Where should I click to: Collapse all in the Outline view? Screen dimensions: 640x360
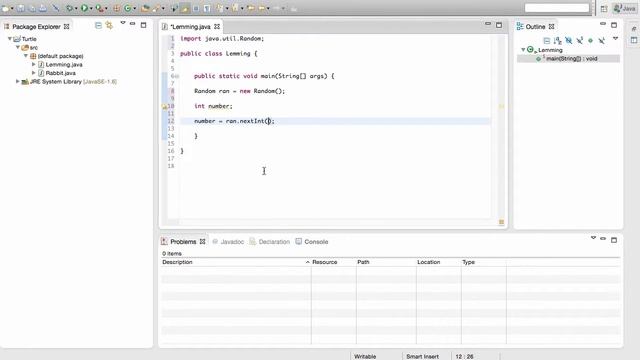tap(547, 40)
